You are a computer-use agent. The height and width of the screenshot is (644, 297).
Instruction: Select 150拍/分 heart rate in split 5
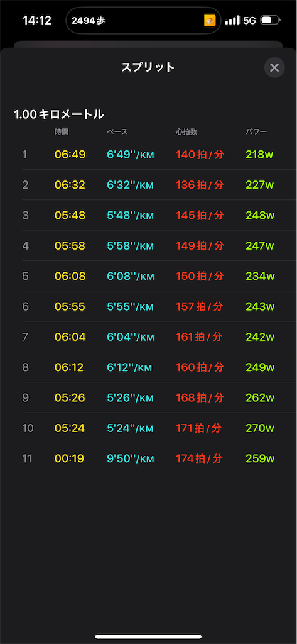[200, 277]
